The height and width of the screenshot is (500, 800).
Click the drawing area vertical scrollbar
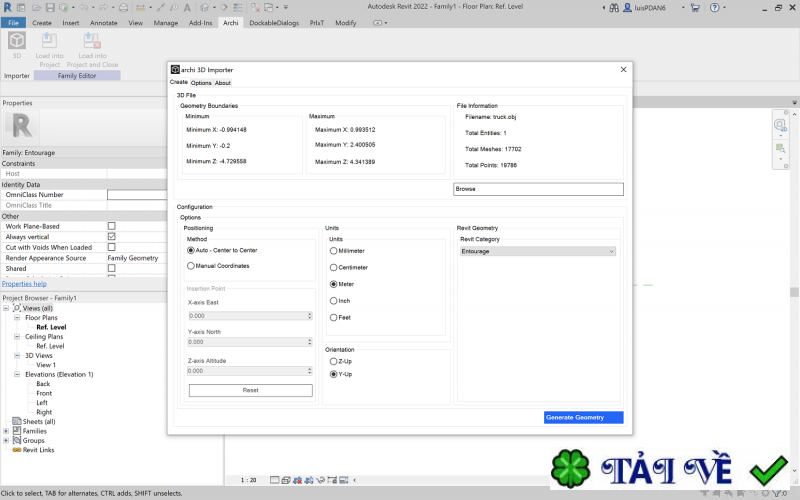click(794, 291)
